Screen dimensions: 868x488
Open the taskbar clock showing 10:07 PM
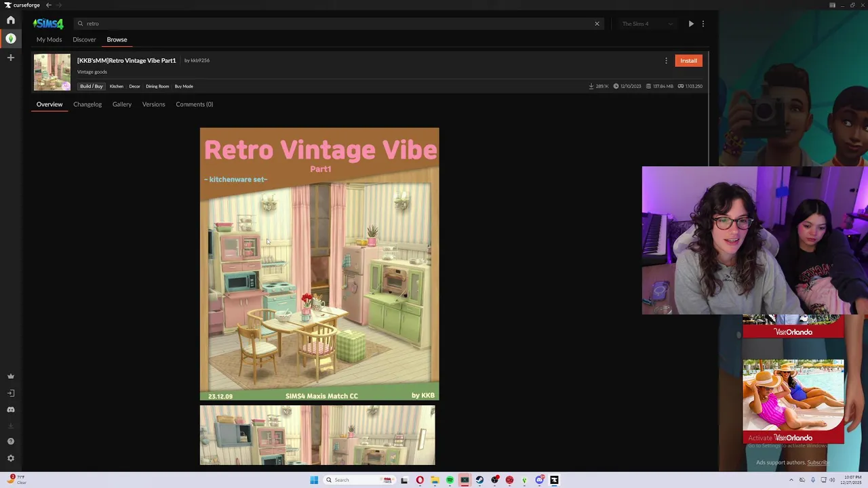point(851,480)
